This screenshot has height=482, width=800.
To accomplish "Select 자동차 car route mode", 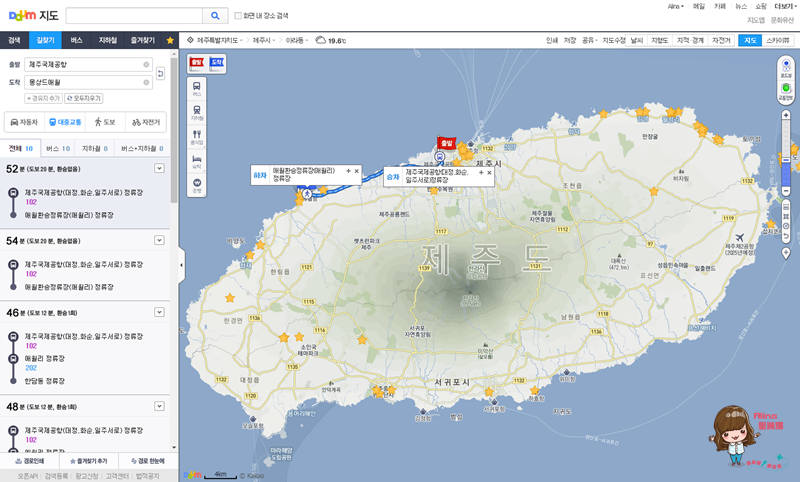I will [x=24, y=122].
